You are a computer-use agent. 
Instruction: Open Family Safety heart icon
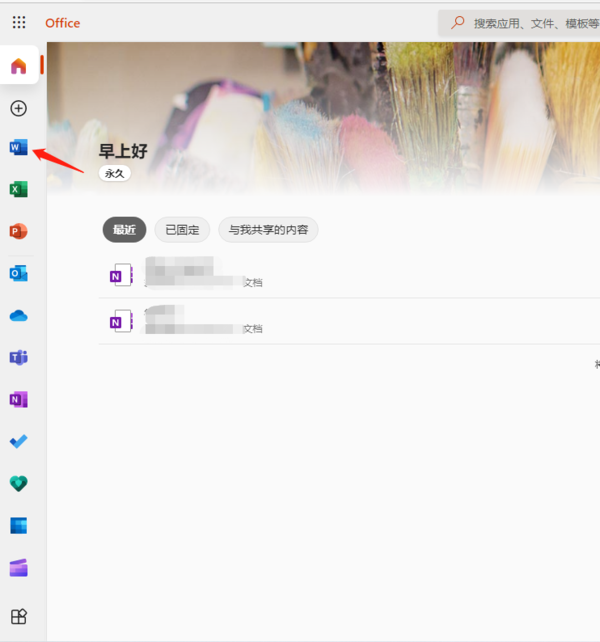coord(18,484)
